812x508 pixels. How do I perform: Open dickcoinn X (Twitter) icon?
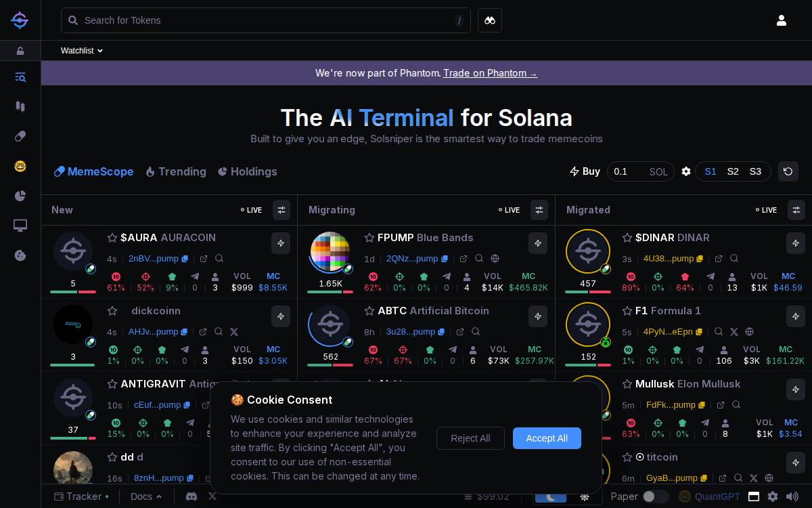[x=234, y=332]
